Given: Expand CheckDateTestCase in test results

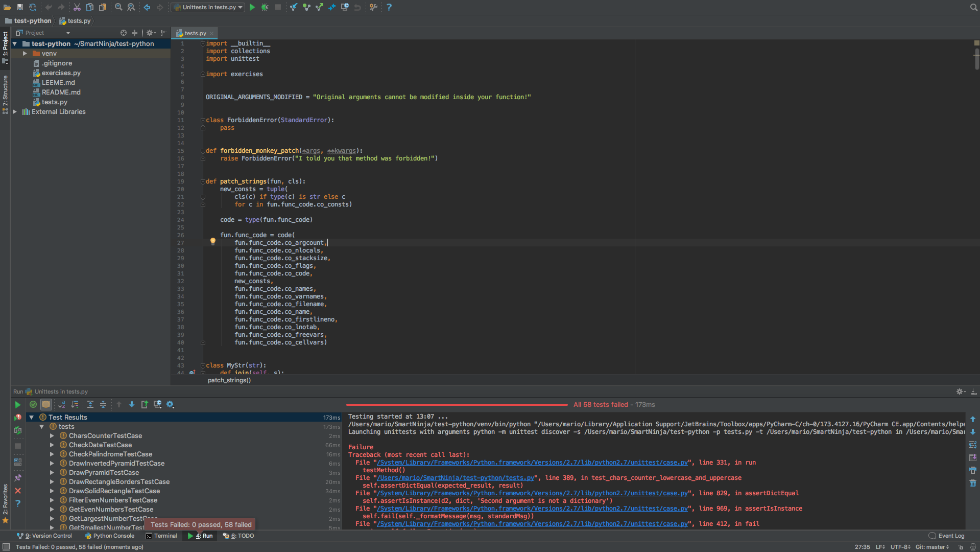Looking at the screenshot, I should point(52,445).
